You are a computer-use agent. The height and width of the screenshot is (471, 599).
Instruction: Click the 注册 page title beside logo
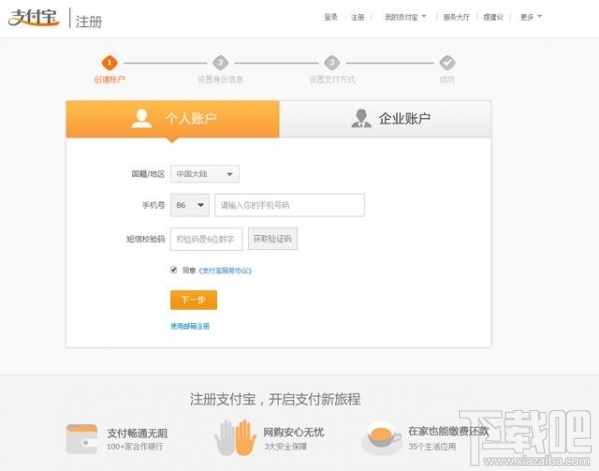pos(89,21)
